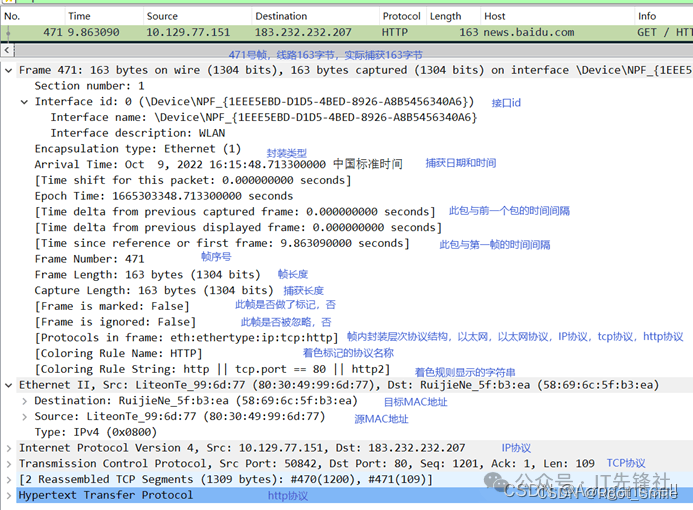The image size is (693, 510).
Task: Expand the Hypertext Transfer Protocol section
Action: pos(9,495)
